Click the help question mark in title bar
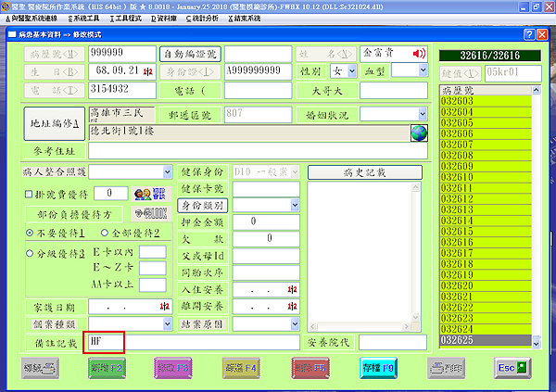The width and height of the screenshot is (556, 392). tap(529, 34)
